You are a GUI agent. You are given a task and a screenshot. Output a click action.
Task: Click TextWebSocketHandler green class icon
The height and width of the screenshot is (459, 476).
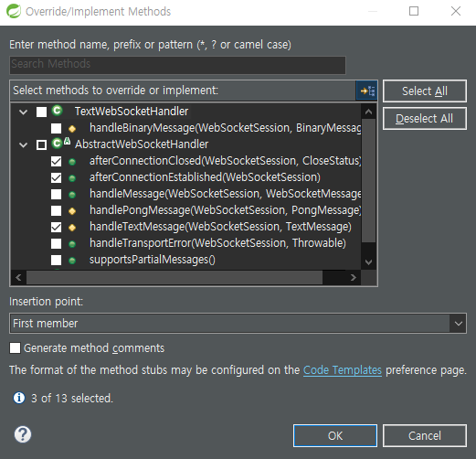point(57,111)
